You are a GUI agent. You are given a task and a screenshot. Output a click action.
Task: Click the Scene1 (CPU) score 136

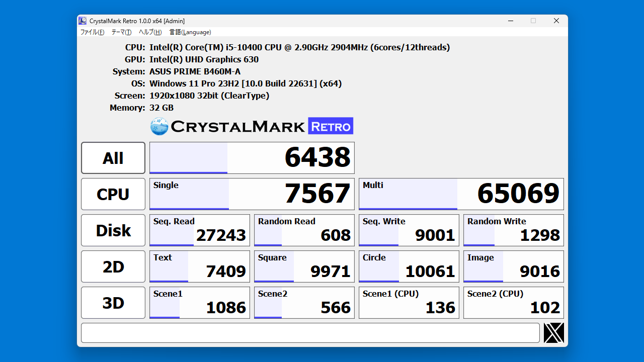pos(409,303)
